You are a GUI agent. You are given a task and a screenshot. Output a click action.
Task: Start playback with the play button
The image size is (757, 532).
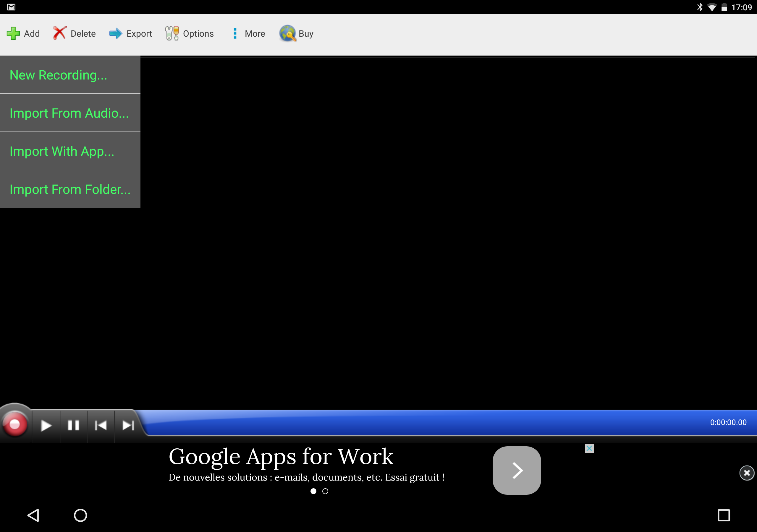pos(46,425)
